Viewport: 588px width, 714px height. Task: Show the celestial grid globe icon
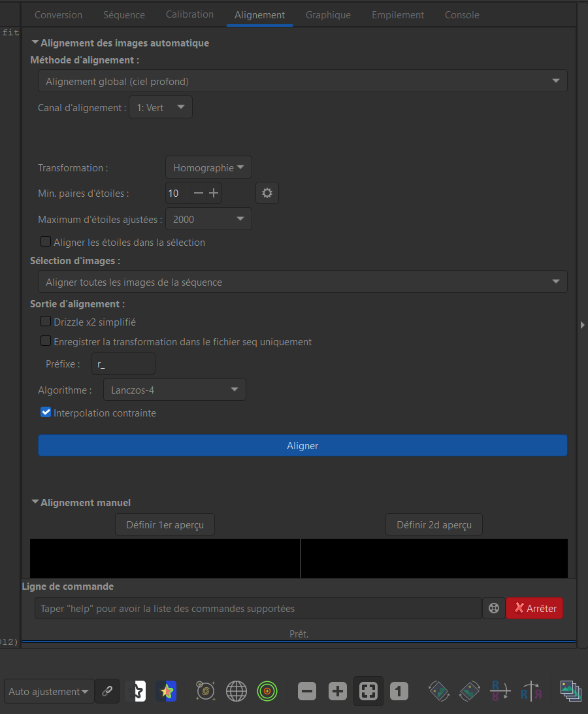point(237,691)
